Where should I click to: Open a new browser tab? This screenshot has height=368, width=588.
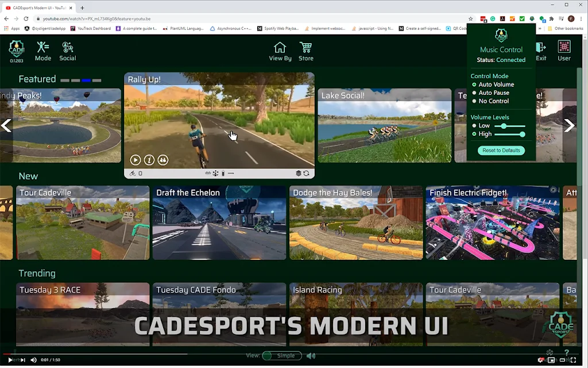click(82, 7)
